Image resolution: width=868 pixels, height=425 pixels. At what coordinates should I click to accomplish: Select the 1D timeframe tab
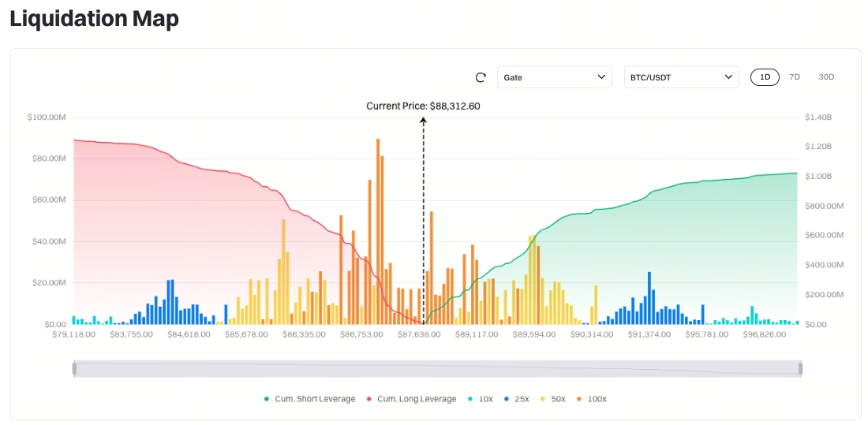(x=765, y=77)
